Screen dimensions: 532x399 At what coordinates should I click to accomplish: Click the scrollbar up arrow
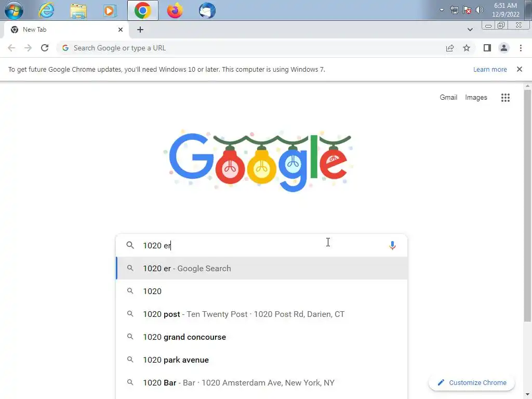527,86
